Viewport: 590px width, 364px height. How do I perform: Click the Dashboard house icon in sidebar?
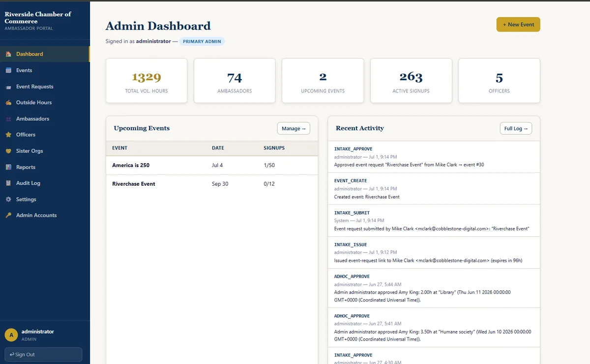click(8, 54)
